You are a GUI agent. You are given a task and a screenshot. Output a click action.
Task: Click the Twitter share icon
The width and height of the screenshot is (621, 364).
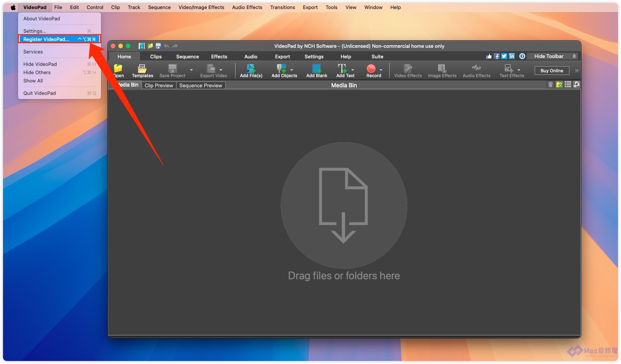[x=504, y=56]
